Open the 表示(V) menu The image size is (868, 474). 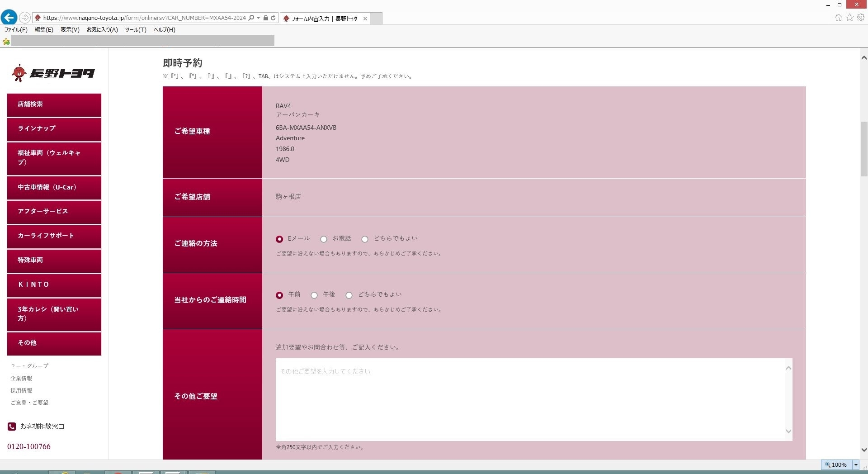coord(70,30)
